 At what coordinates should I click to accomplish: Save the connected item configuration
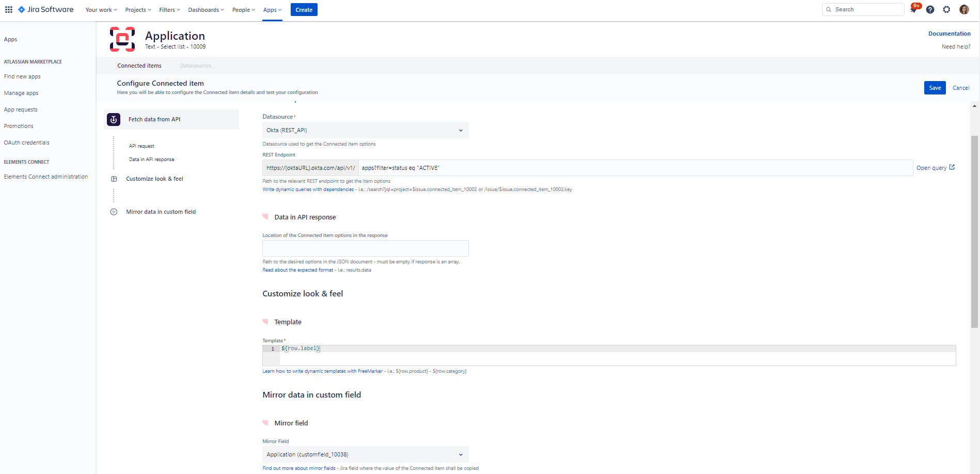click(935, 88)
